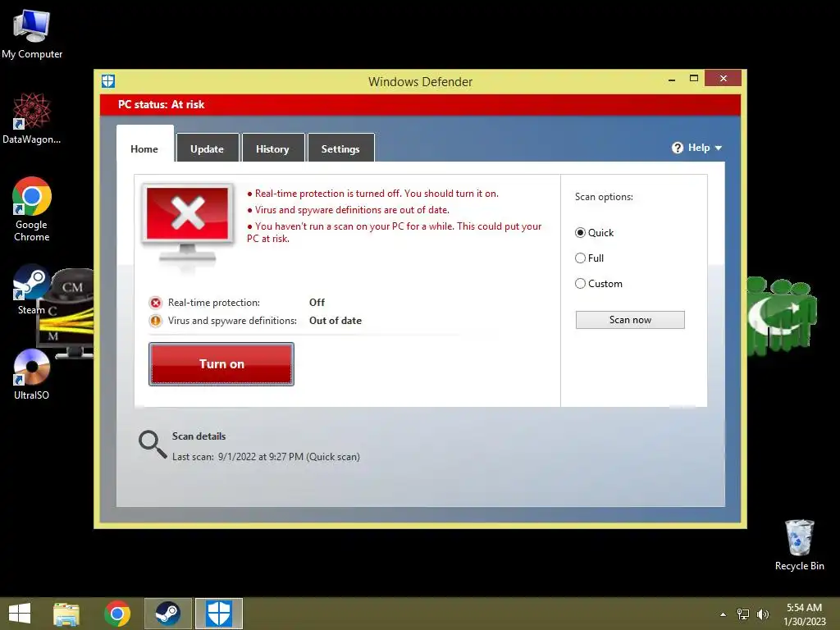This screenshot has width=840, height=630.
Task: Click the Scan now button
Action: (x=630, y=320)
